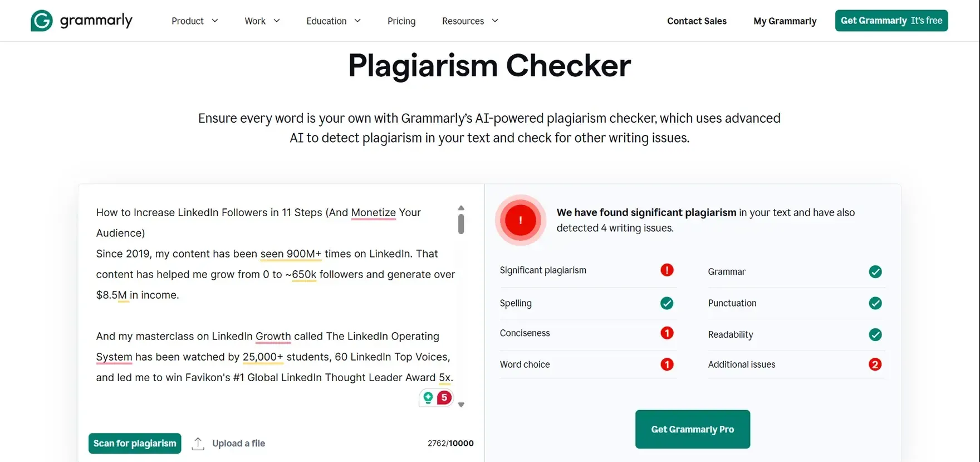Click the green Readability checkmark
The height and width of the screenshot is (462, 980).
click(875, 334)
